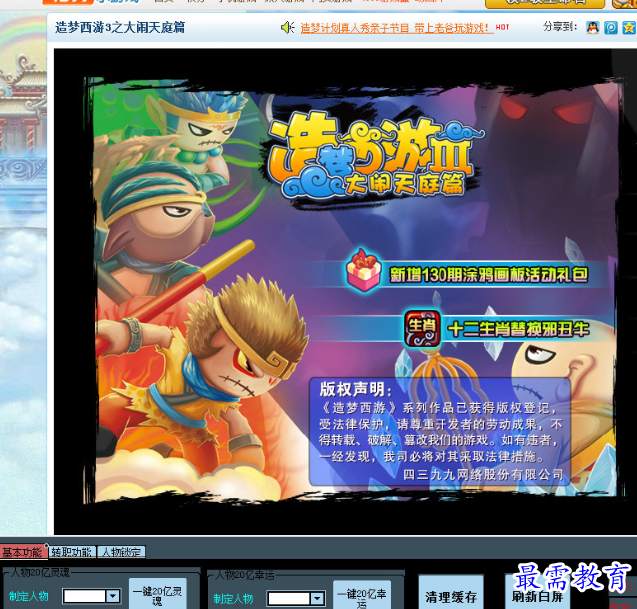
Task: Click the 生肖 zodiac icon in game
Action: [x=422, y=328]
